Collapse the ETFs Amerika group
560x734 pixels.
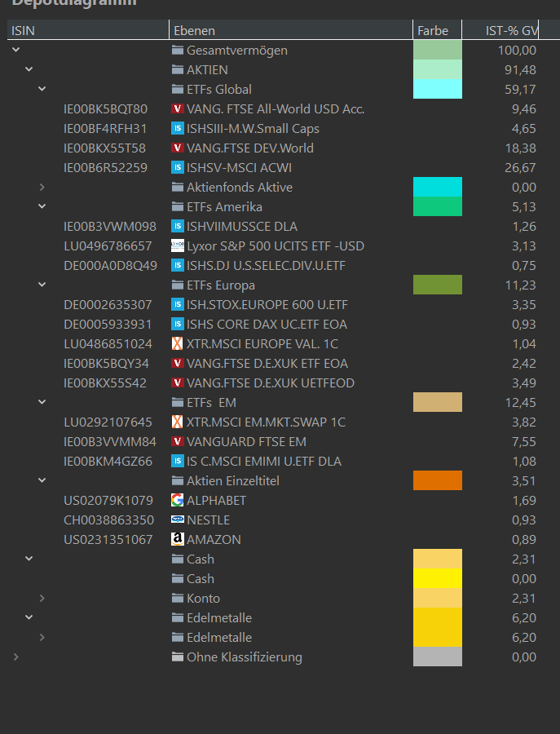tap(42, 206)
